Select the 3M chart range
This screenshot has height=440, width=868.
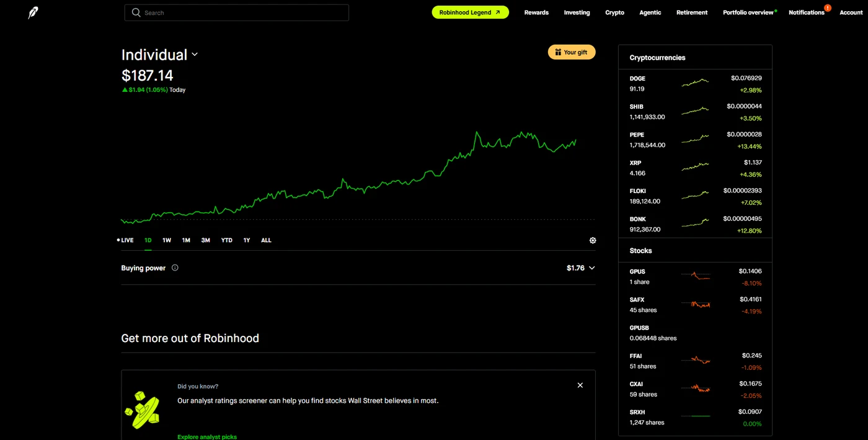click(x=206, y=240)
